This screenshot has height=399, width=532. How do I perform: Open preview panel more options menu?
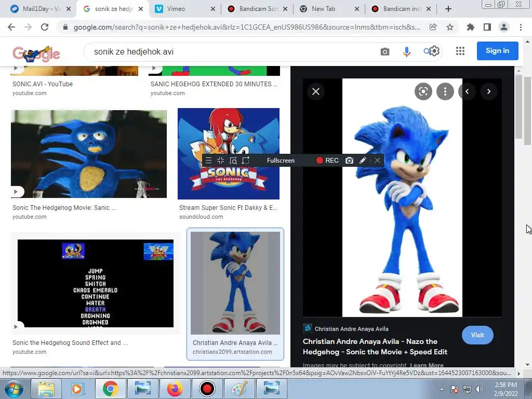[445, 91]
